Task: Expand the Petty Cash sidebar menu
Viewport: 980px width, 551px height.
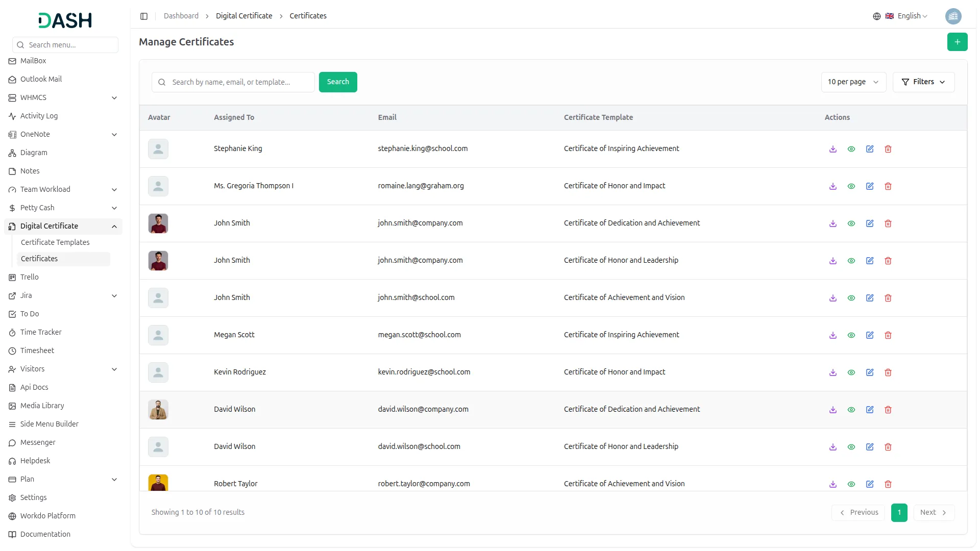Action: click(63, 208)
